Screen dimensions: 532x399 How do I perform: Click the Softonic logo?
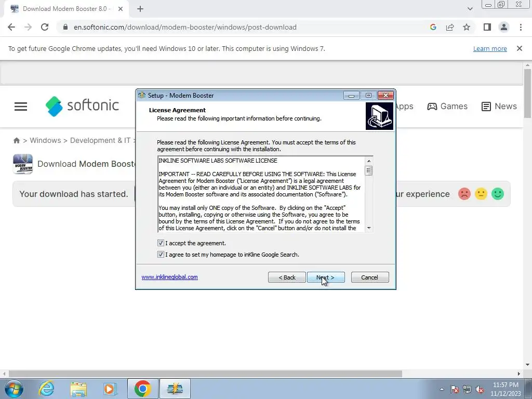pyautogui.click(x=82, y=106)
